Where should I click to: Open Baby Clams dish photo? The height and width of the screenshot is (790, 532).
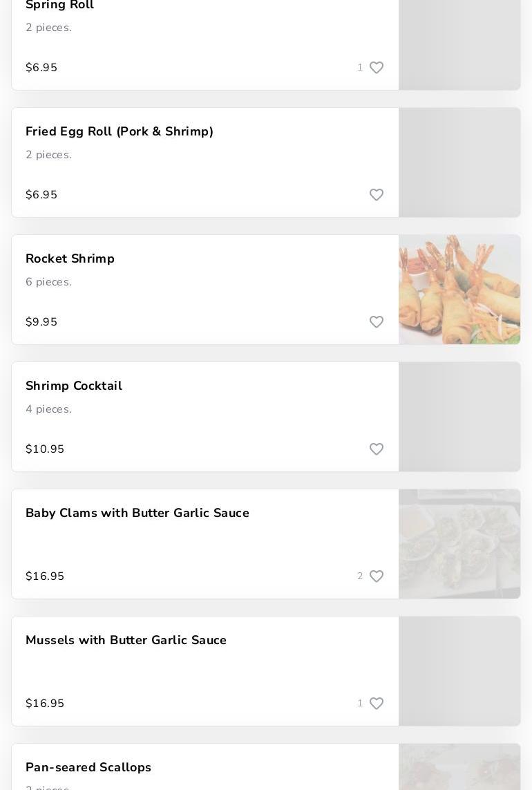[459, 544]
